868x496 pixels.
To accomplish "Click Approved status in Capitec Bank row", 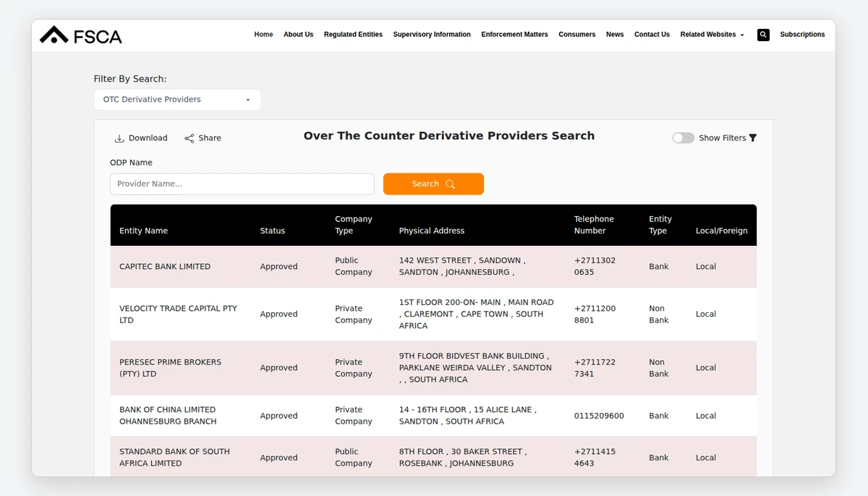I will [x=278, y=267].
